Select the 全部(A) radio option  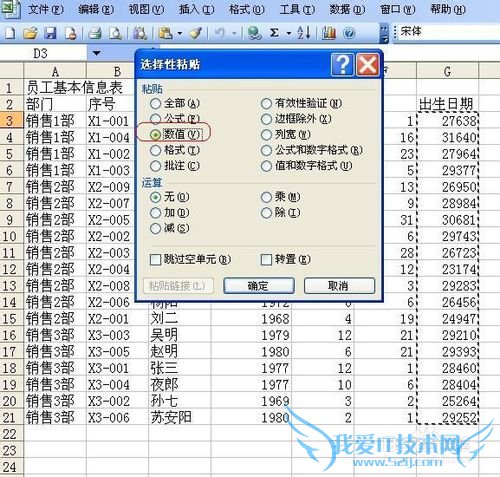(x=175, y=103)
